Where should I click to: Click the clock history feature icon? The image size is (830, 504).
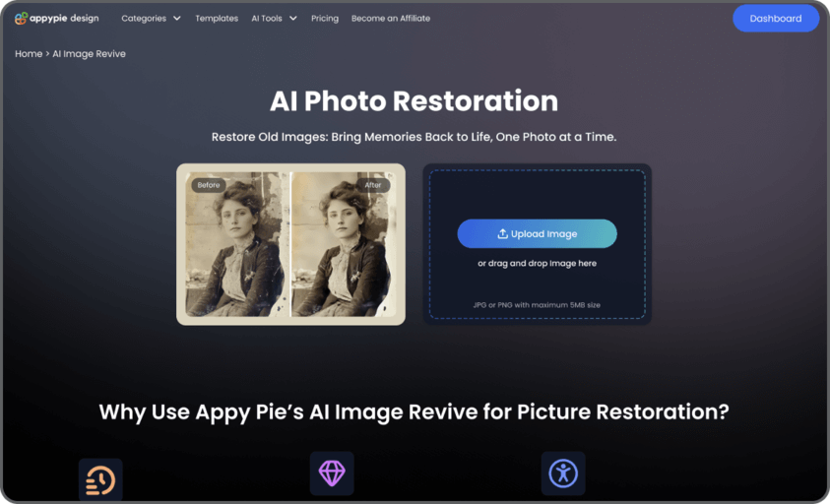pyautogui.click(x=100, y=479)
